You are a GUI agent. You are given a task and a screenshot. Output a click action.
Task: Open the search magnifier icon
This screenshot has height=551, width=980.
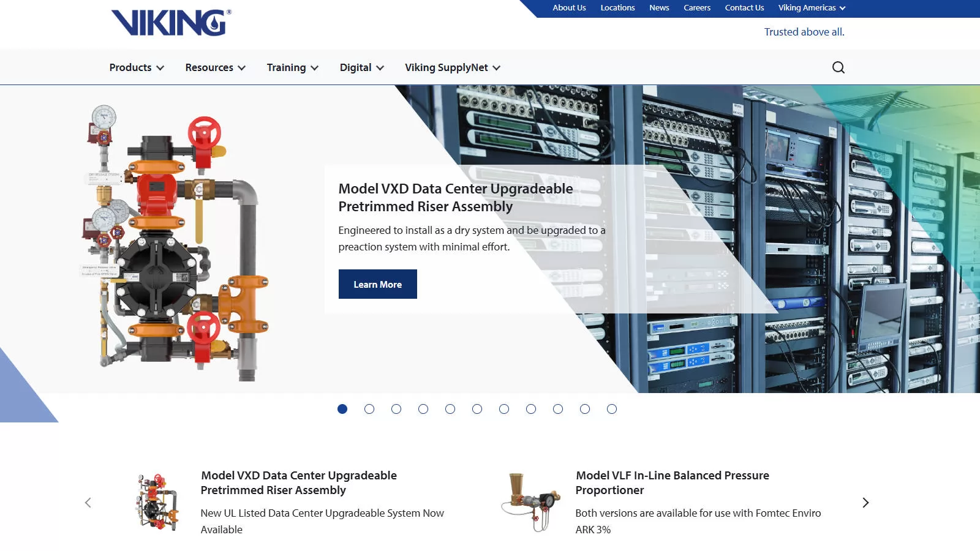pyautogui.click(x=838, y=67)
